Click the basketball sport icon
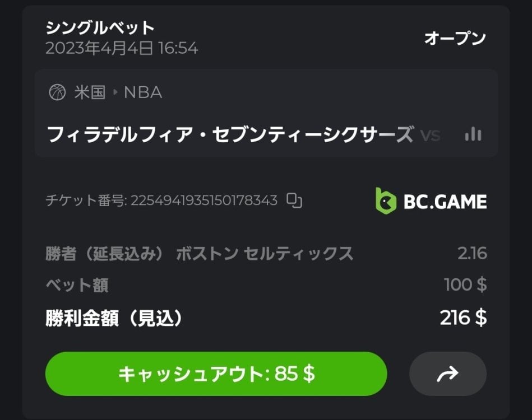The width and height of the screenshot is (532, 420). tap(57, 92)
